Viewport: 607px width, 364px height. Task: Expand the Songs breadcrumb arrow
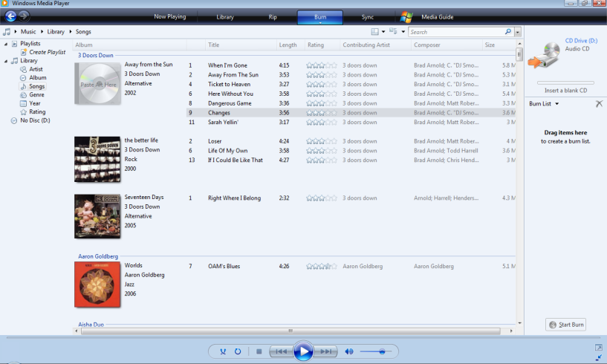click(70, 31)
